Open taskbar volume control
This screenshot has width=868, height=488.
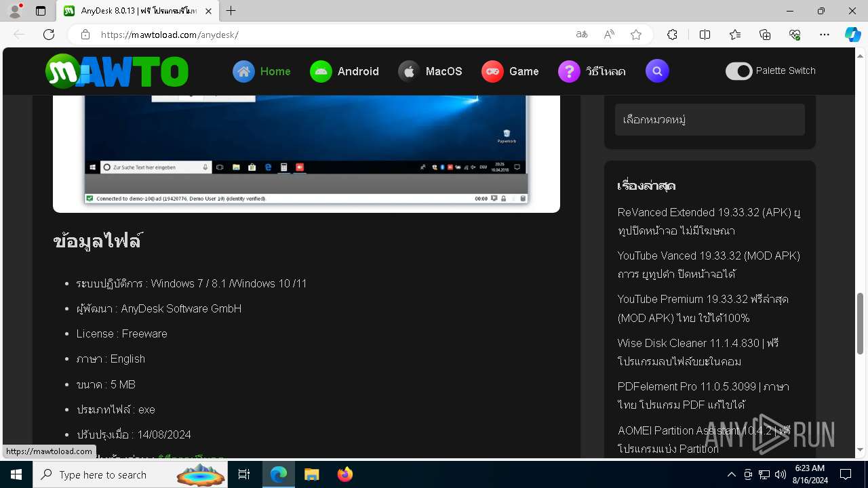(781, 474)
